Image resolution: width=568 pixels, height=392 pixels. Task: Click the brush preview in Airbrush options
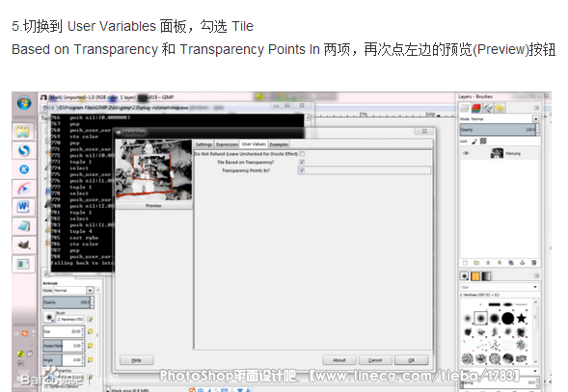coord(49,318)
